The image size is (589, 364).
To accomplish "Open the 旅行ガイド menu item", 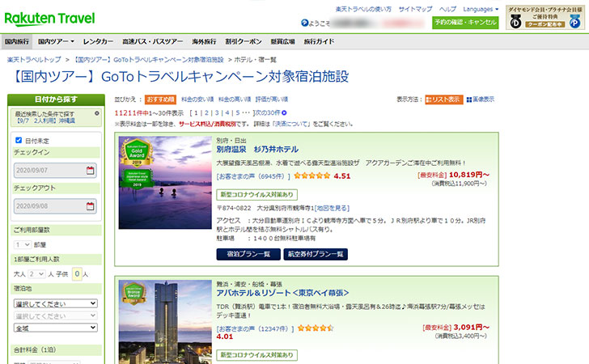I will (x=319, y=42).
